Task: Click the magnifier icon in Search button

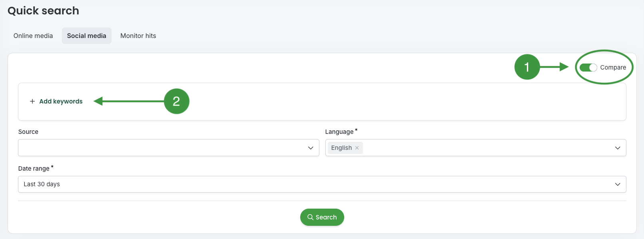Action: (x=310, y=217)
